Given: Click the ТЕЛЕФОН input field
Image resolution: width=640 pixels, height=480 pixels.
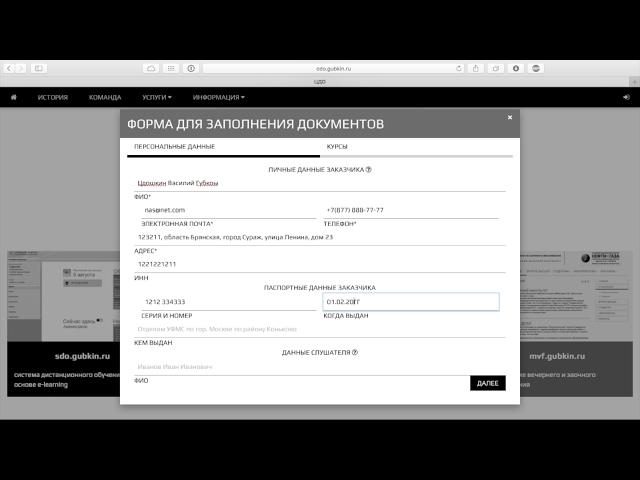Looking at the screenshot, I should (411, 210).
